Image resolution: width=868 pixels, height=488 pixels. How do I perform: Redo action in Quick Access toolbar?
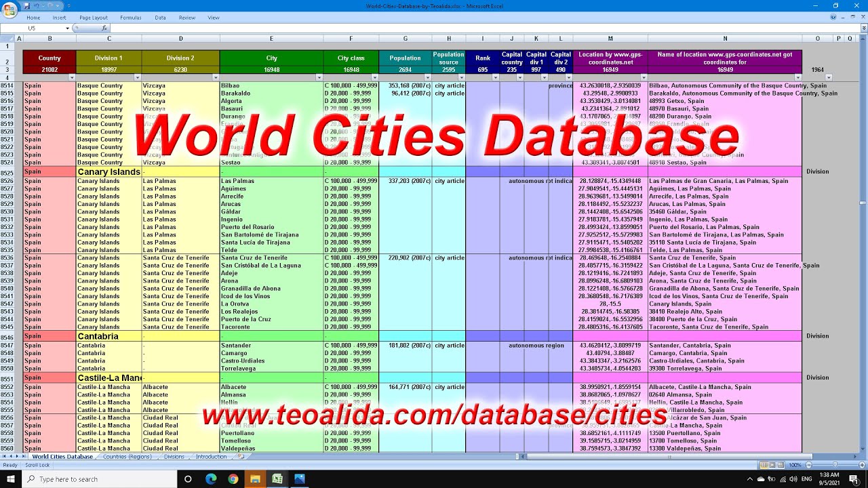pyautogui.click(x=49, y=5)
